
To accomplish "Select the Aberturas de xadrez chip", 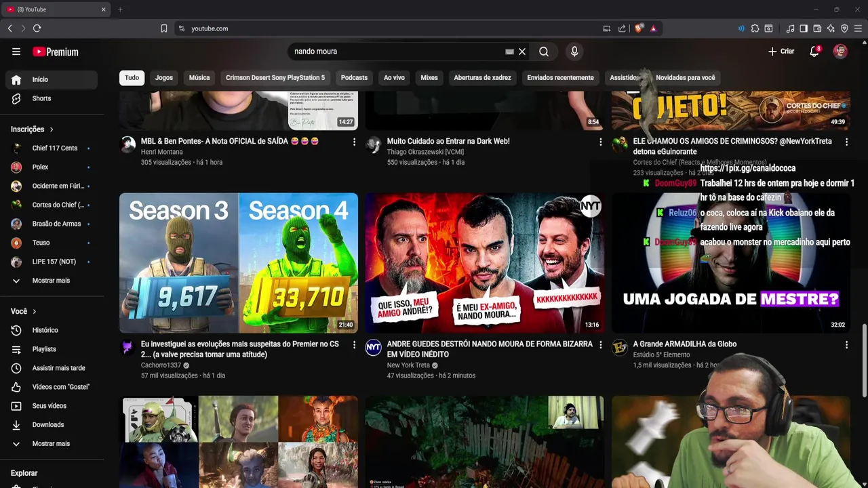I will [x=482, y=77].
